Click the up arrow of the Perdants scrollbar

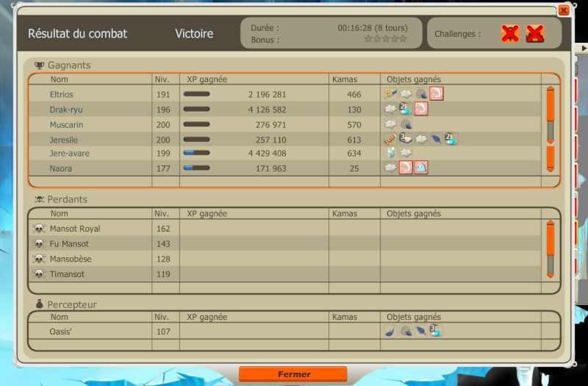pyautogui.click(x=551, y=223)
